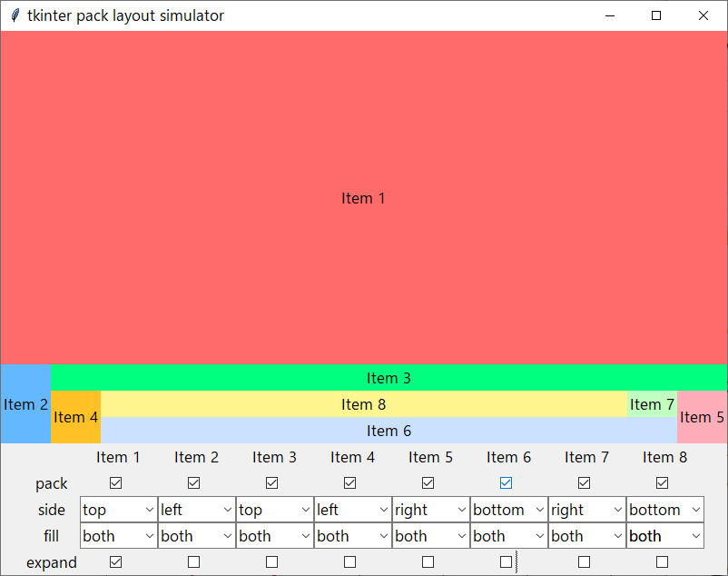Open the fill dropdown for Item 2
This screenshot has height=576, width=728.
197,536
